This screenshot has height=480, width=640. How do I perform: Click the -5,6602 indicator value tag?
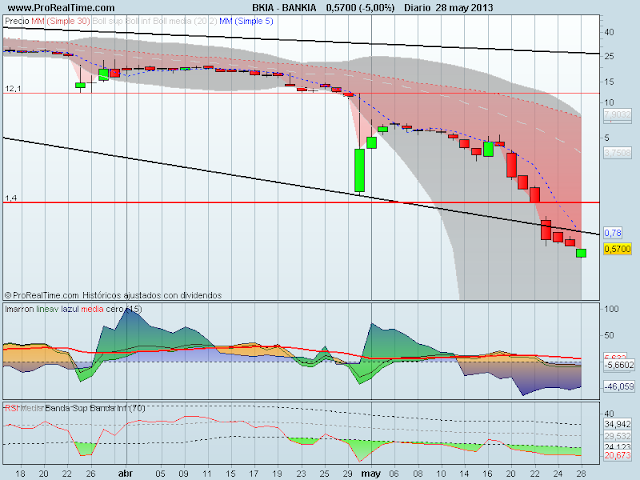pyautogui.click(x=619, y=365)
